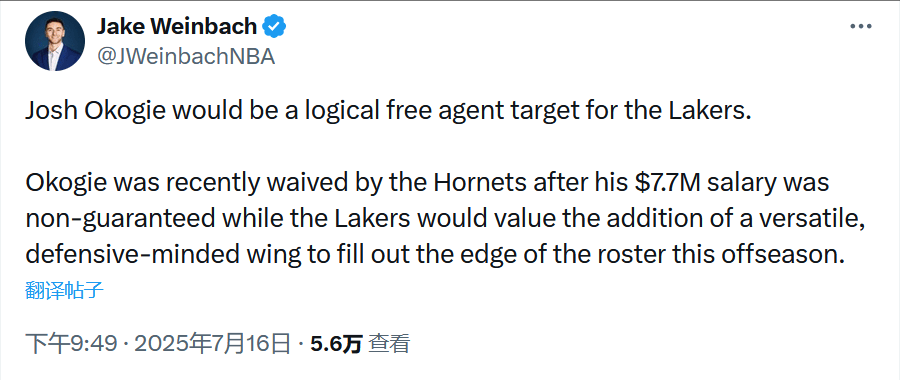Open the @JWeinbachNBA handle link

[x=185, y=56]
